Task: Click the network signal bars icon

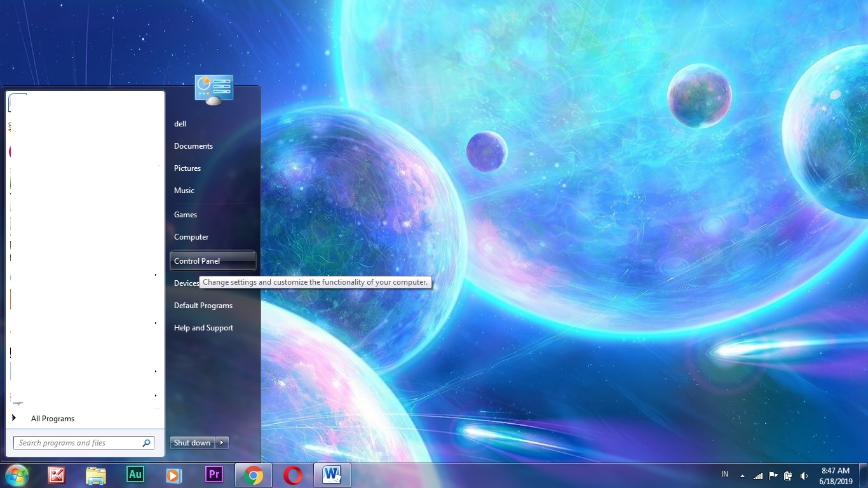Action: pos(757,476)
